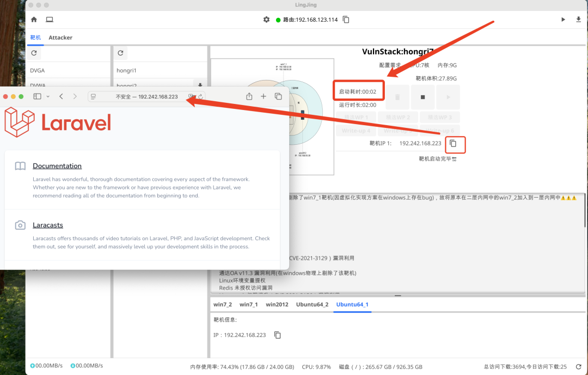The image size is (588, 375).
Task: Select DVGA in the target list
Action: click(x=68, y=71)
